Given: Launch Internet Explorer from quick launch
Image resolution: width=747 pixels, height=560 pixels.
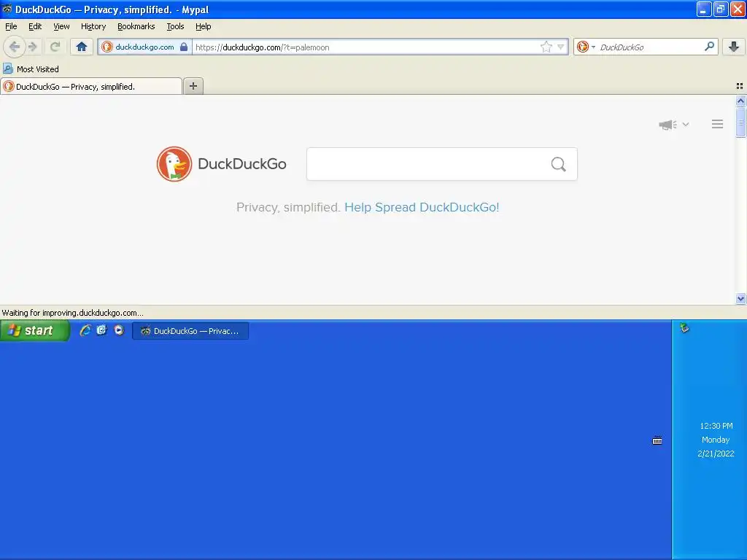Looking at the screenshot, I should coord(85,330).
